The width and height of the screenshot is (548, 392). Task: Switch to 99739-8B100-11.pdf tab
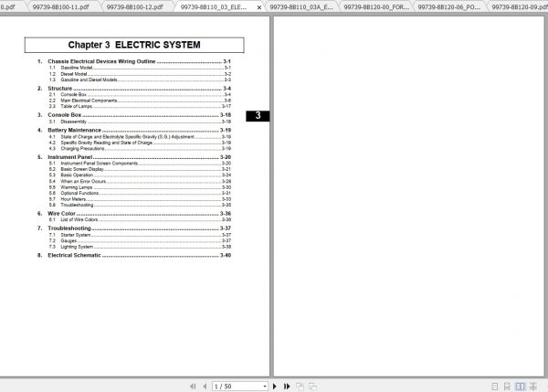[x=61, y=7]
